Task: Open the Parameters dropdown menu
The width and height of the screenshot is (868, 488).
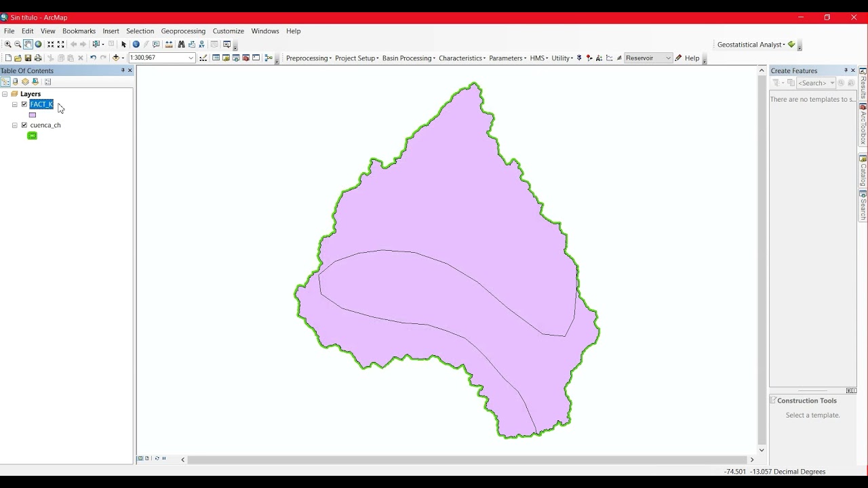Action: [507, 58]
